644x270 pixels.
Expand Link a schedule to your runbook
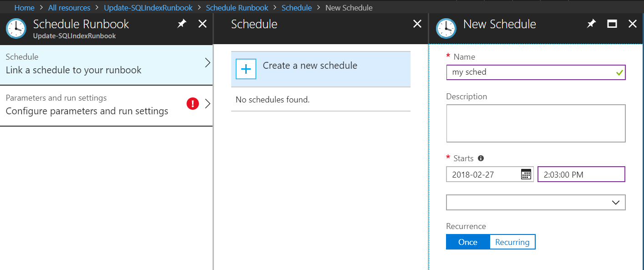[x=106, y=65]
